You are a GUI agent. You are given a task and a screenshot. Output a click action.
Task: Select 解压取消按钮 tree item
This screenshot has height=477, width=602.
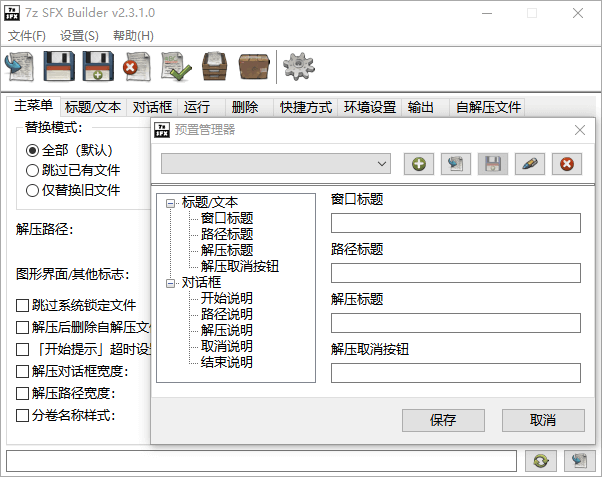click(240, 266)
